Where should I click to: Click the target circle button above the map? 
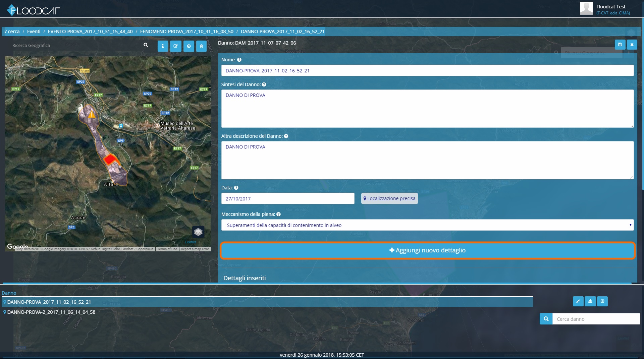click(x=189, y=46)
